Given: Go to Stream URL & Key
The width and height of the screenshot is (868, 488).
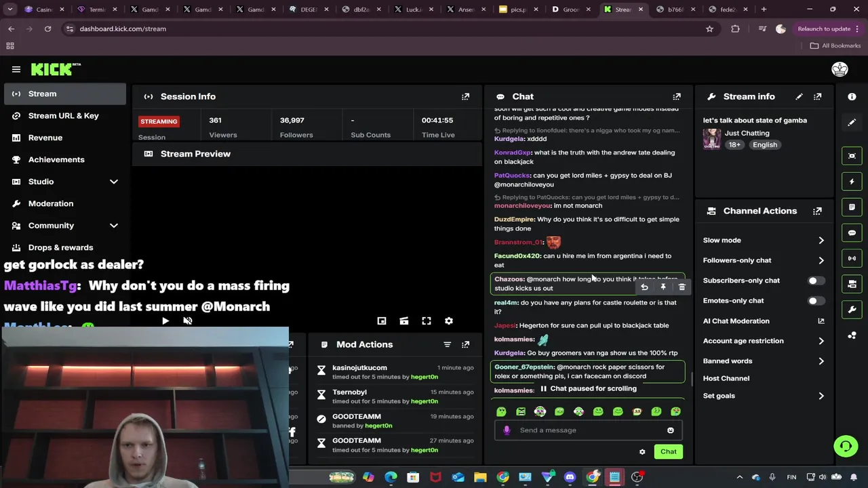Looking at the screenshot, I should 65,116.
